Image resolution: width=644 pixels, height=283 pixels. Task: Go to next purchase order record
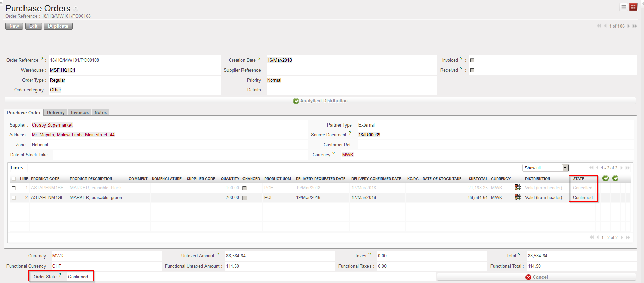click(x=628, y=26)
